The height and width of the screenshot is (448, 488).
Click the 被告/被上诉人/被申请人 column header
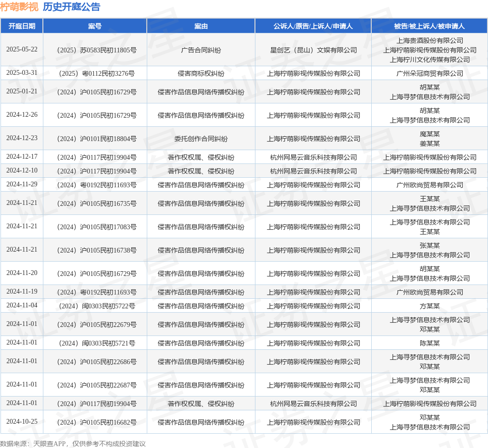[x=429, y=26]
